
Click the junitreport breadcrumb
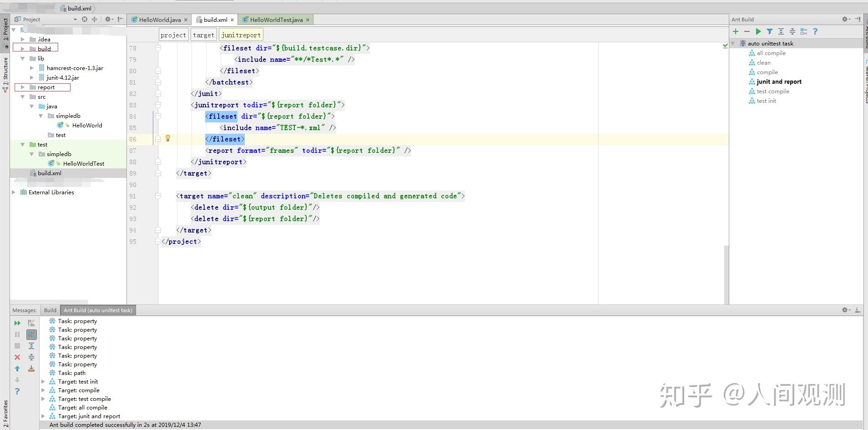coord(241,35)
